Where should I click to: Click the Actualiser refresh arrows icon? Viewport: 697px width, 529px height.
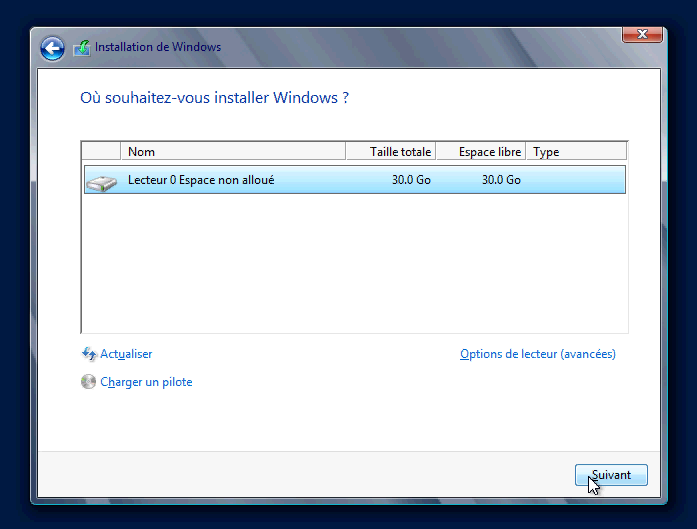[x=89, y=354]
